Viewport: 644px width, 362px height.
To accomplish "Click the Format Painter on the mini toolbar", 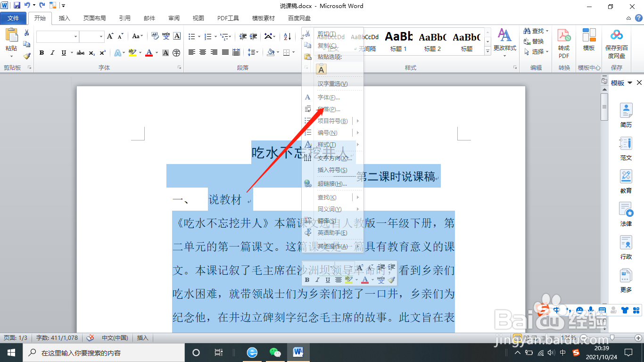I will coord(391,280).
